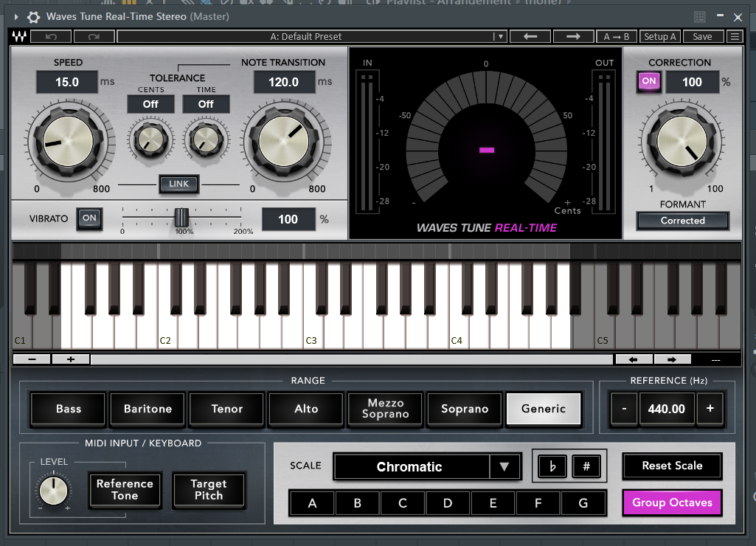
Task: Copy setup A to B
Action: (x=616, y=37)
